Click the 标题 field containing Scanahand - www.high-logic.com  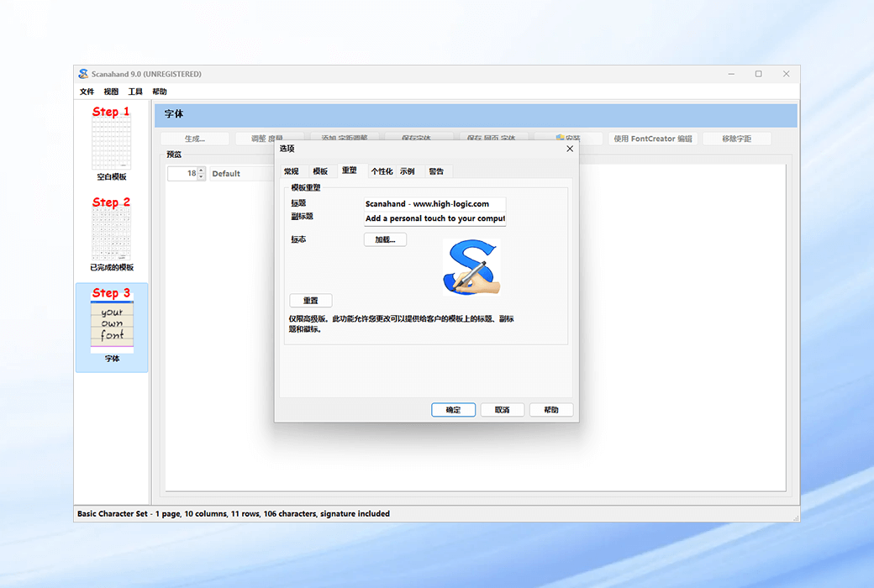tap(434, 204)
